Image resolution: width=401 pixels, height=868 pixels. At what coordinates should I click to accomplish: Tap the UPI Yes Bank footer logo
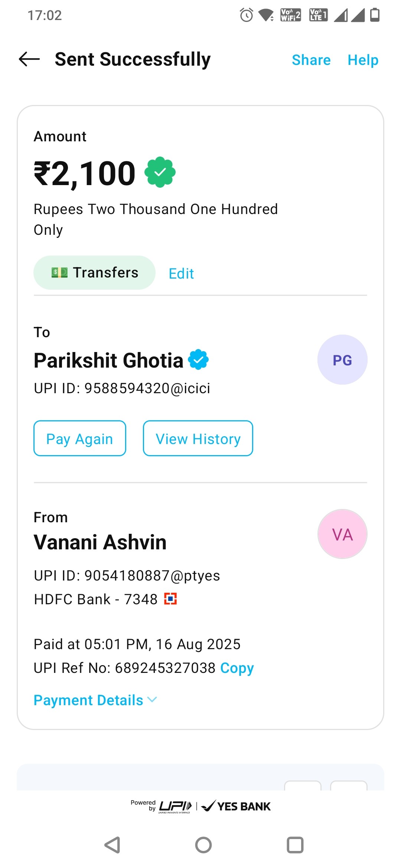tap(200, 806)
